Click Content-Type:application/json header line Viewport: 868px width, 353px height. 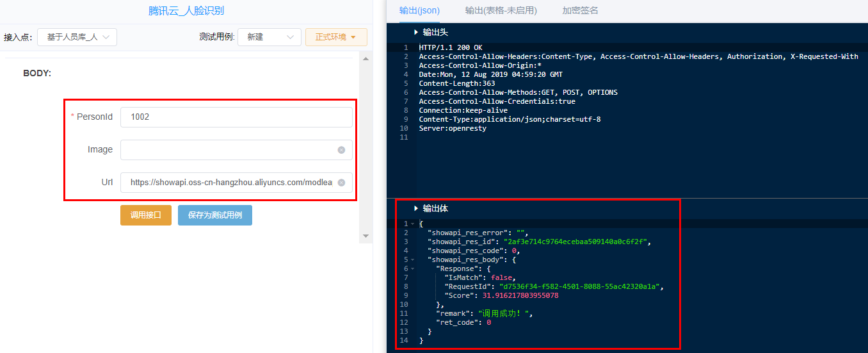(x=510, y=119)
